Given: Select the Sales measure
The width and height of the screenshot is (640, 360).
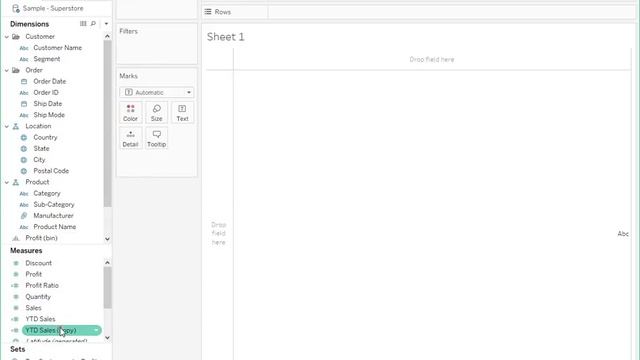Looking at the screenshot, I should click(x=33, y=308).
